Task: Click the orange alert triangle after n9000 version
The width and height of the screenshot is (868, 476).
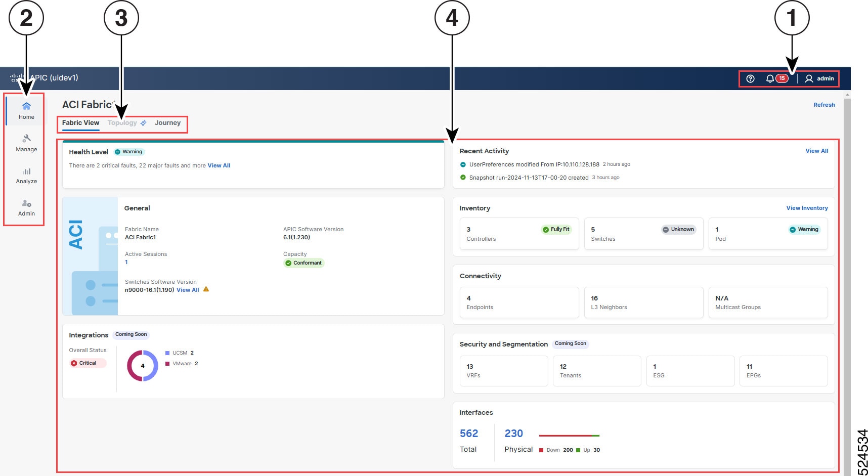Action: click(206, 289)
